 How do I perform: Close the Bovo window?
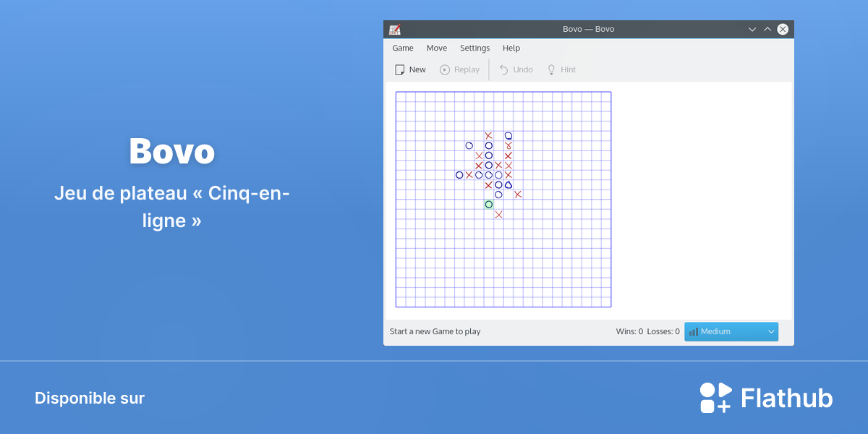(x=783, y=30)
